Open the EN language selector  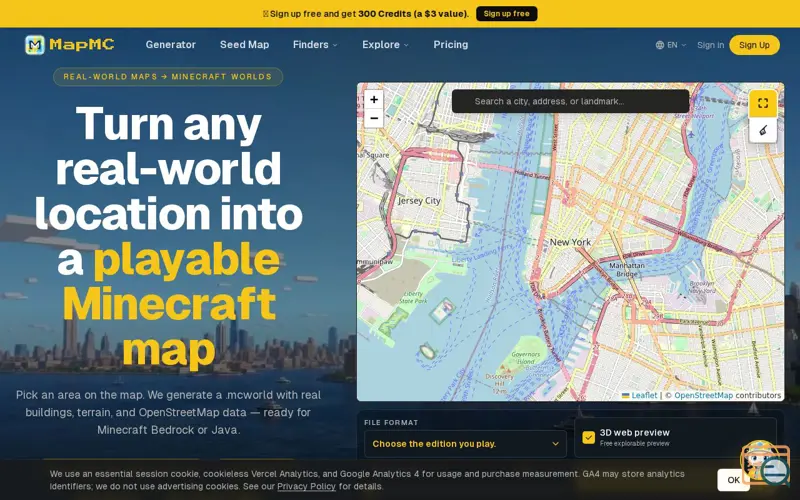tap(671, 45)
